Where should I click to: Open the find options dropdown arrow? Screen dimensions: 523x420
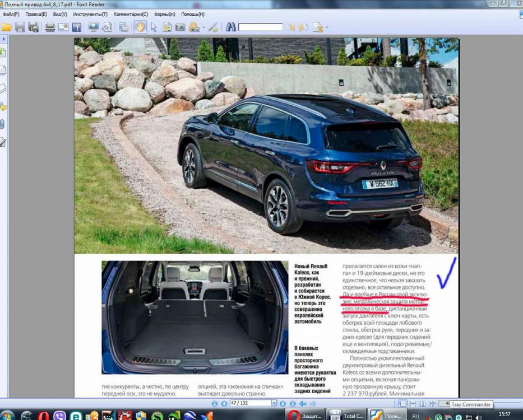point(327,27)
